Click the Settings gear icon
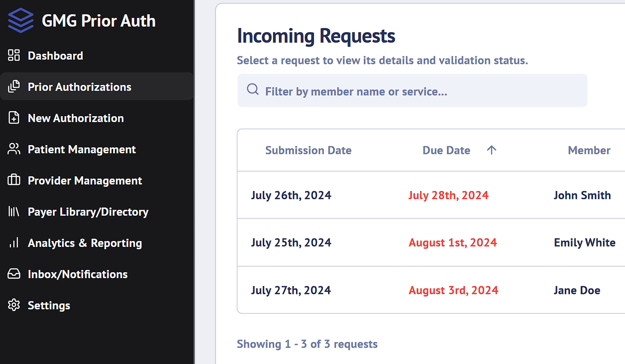The image size is (625, 364). 14,305
